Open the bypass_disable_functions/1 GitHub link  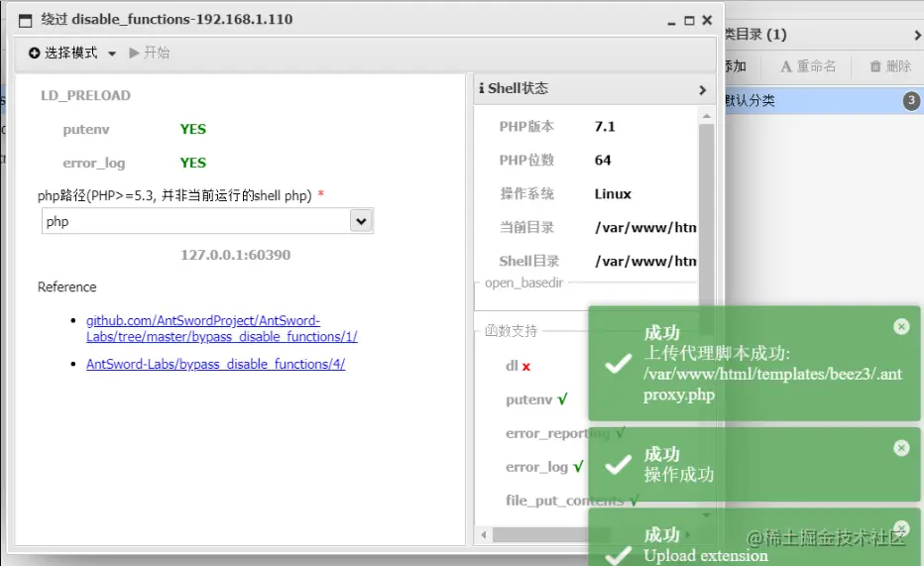(x=221, y=329)
